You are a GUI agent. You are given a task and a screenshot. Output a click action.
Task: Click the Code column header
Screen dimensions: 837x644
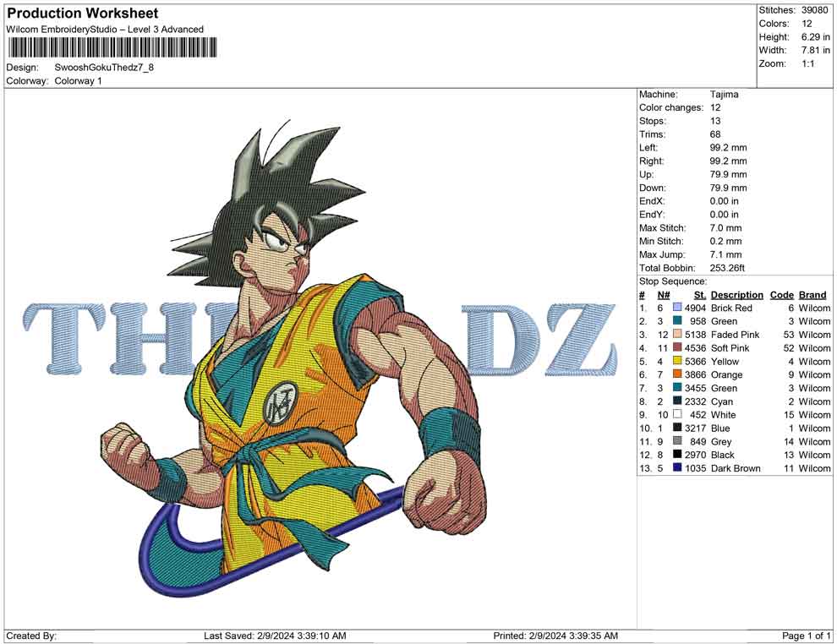pos(782,294)
